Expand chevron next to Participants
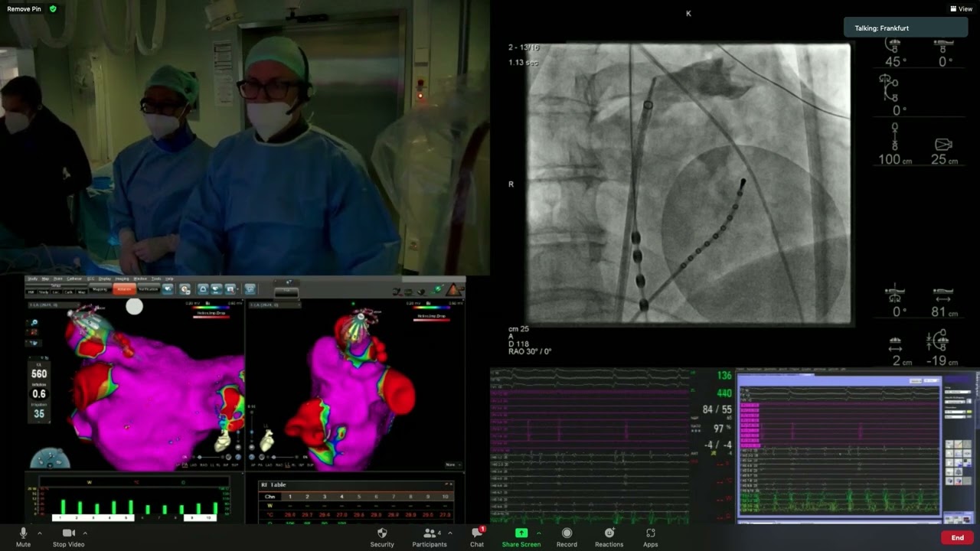 449,533
